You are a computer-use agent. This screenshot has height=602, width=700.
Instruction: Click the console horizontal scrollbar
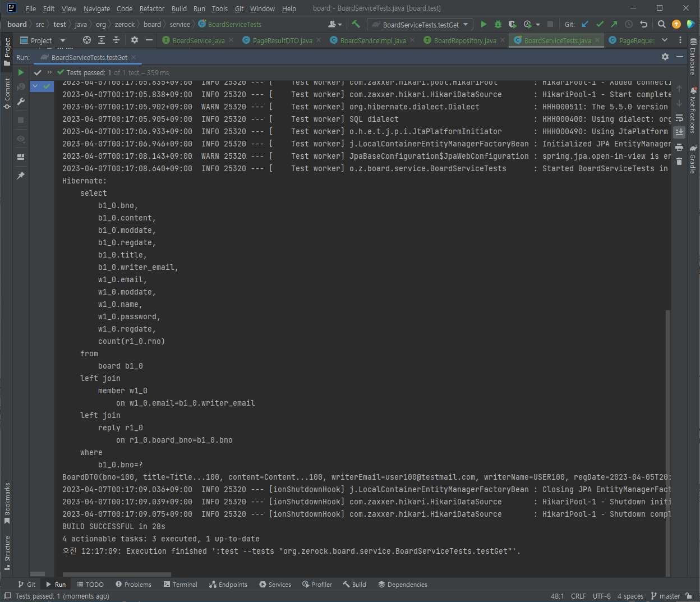(117, 575)
